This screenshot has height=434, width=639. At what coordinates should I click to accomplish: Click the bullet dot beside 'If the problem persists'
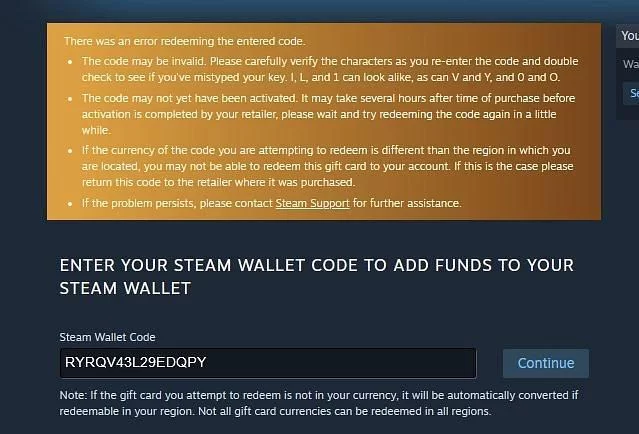pos(70,203)
